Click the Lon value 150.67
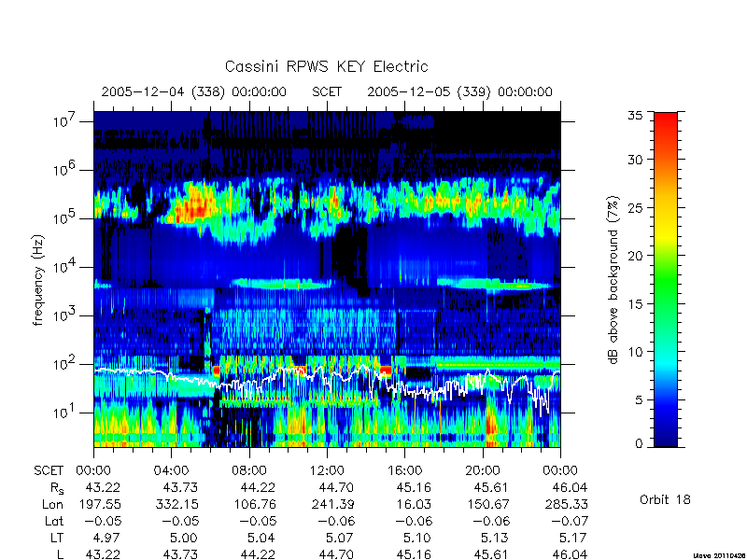Image resolution: width=747 pixels, height=560 pixels. coord(488,504)
